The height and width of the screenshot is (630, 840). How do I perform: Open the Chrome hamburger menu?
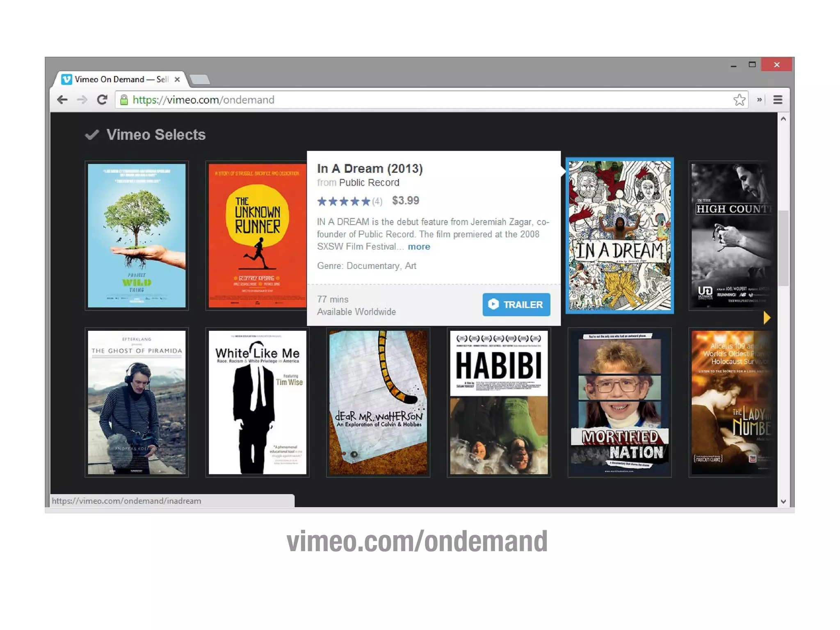tap(777, 100)
